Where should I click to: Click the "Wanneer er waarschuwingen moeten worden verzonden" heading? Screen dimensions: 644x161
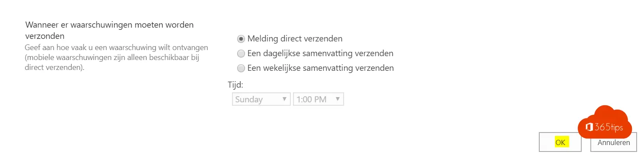click(109, 30)
